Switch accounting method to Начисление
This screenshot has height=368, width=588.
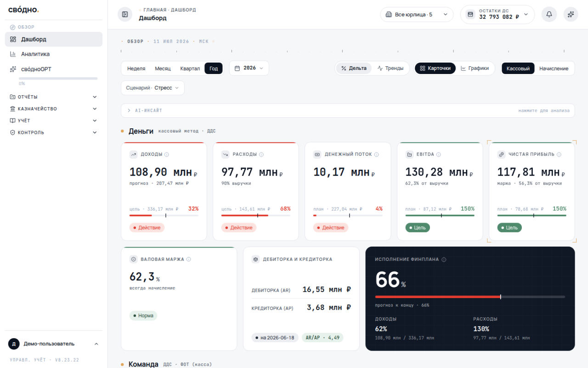pos(554,69)
